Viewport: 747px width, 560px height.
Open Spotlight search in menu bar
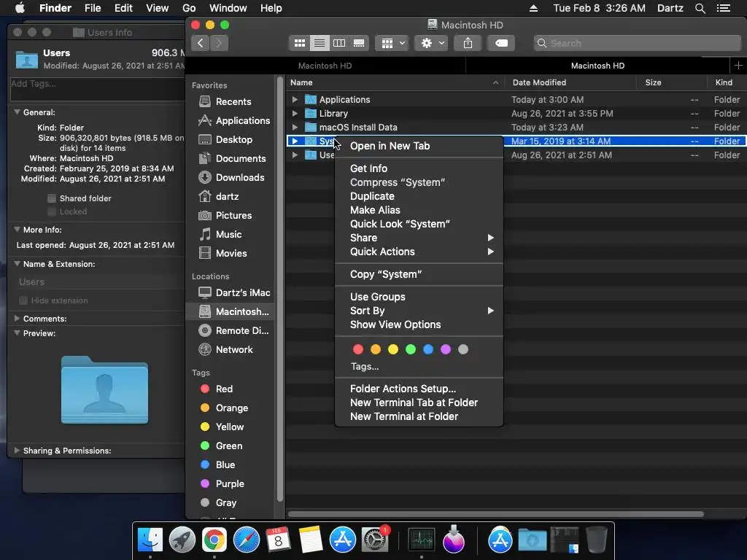(700, 8)
